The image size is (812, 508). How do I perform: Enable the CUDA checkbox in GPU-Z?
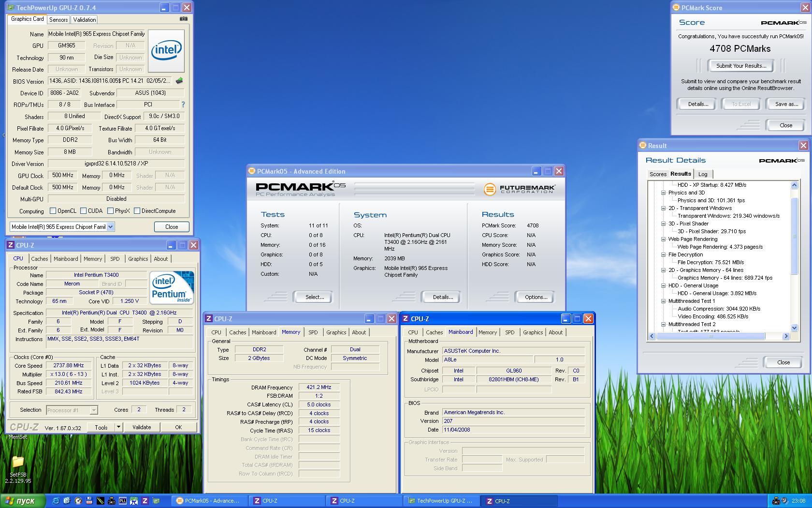[x=83, y=211]
